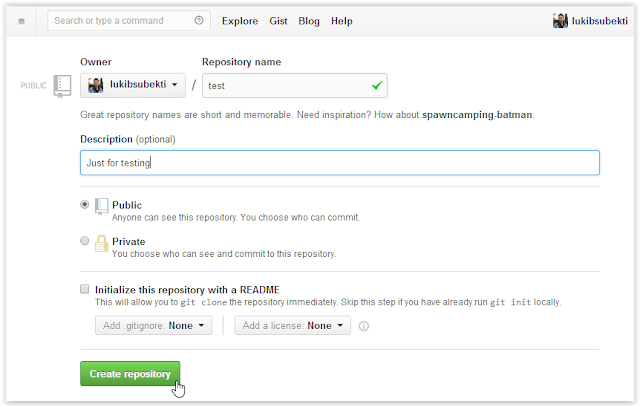Select the Public radio button
The width and height of the screenshot is (640, 407).
pyautogui.click(x=84, y=205)
